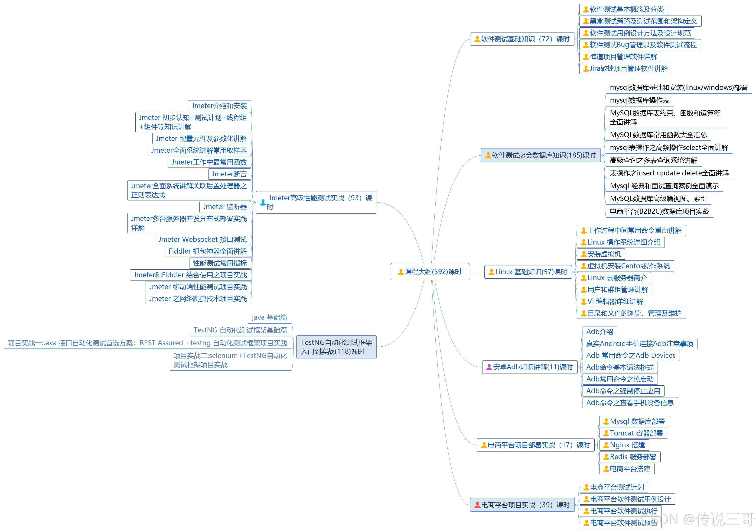This screenshot has width=756, height=532.
Task: Select the java 基础篇 topic
Action: pos(269,317)
